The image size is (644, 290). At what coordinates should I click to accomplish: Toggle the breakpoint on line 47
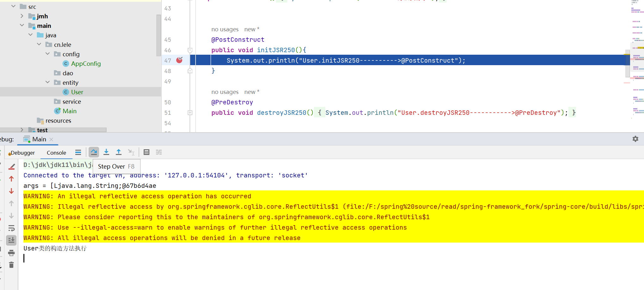coord(179,60)
